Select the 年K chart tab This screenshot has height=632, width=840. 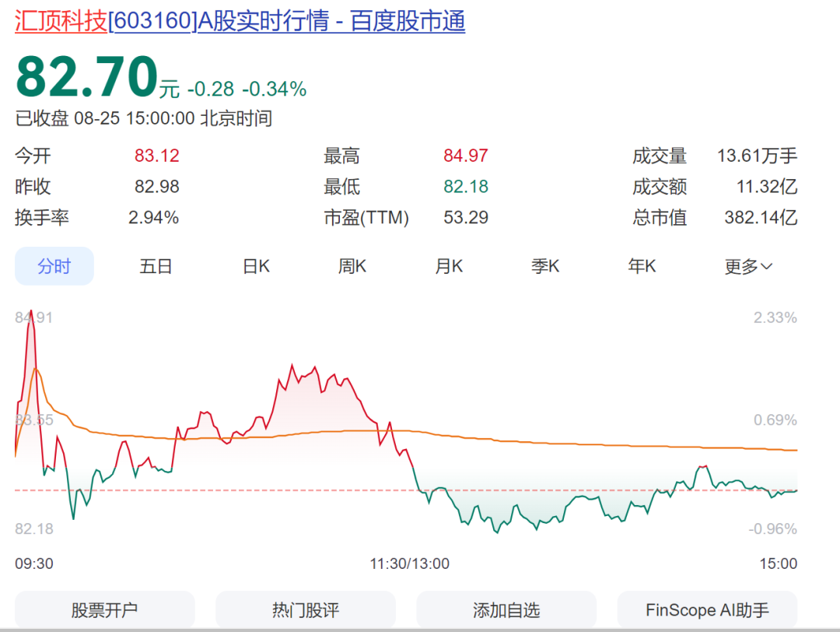642,266
